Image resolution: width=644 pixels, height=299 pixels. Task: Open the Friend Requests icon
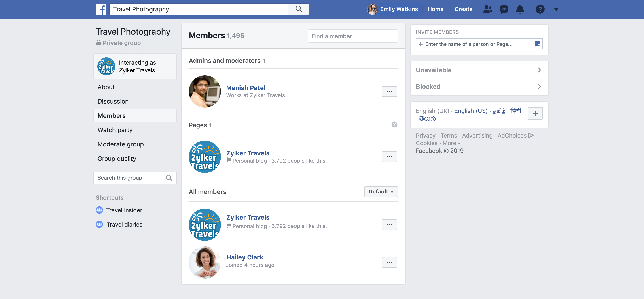click(487, 9)
